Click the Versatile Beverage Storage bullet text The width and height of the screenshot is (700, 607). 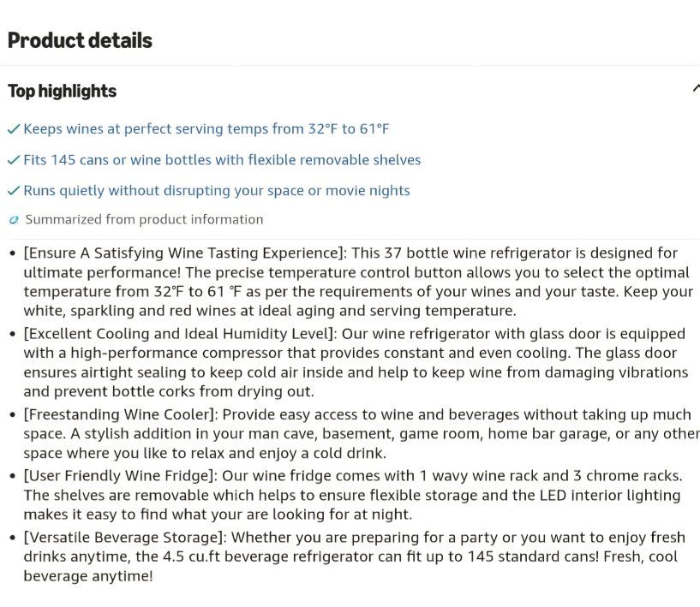click(x=354, y=556)
